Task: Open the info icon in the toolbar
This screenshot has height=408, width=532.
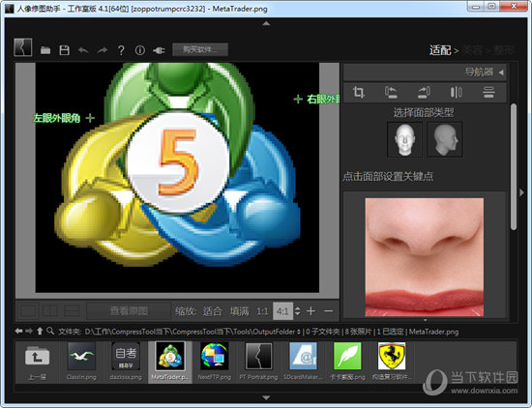Action: [140, 50]
